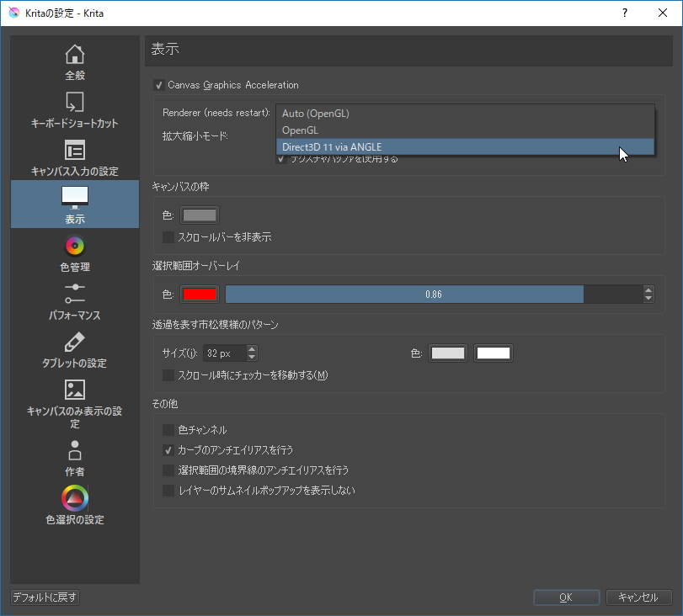
Task: Click the ? help button in title bar
Action: [x=625, y=13]
